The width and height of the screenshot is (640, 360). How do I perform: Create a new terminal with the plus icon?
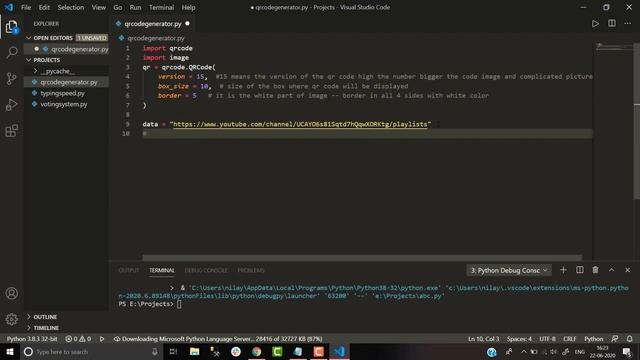[563, 270]
